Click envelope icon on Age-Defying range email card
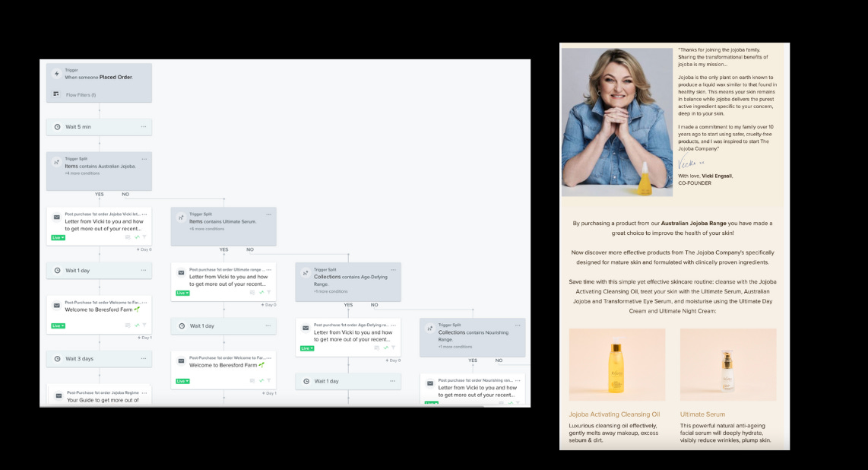 point(306,328)
